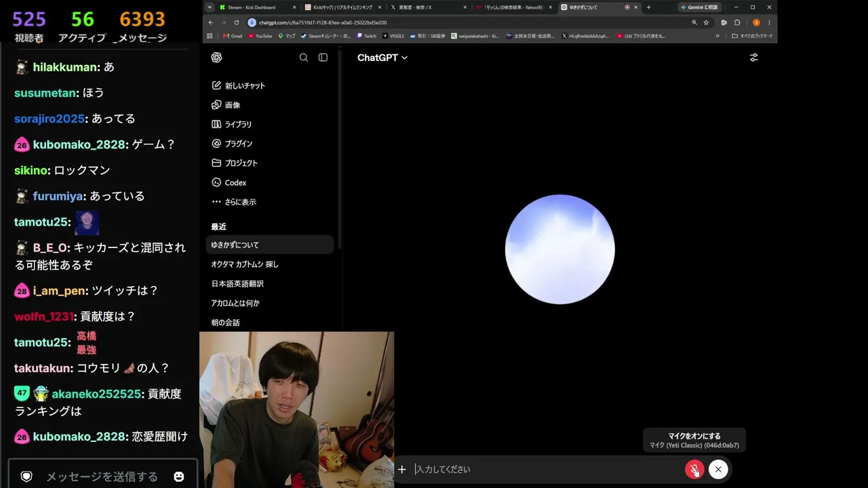Open Codex from the sidebar
The height and width of the screenshot is (488, 868).
pyautogui.click(x=270, y=182)
